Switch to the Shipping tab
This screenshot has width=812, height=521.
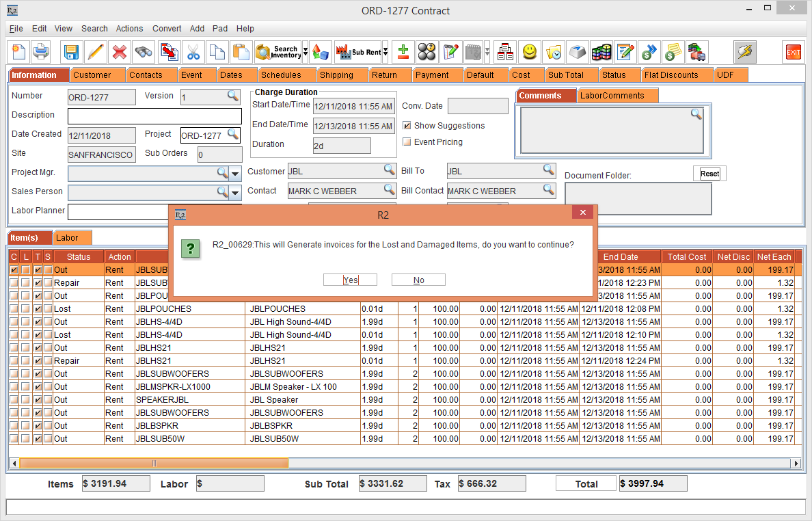click(x=336, y=75)
